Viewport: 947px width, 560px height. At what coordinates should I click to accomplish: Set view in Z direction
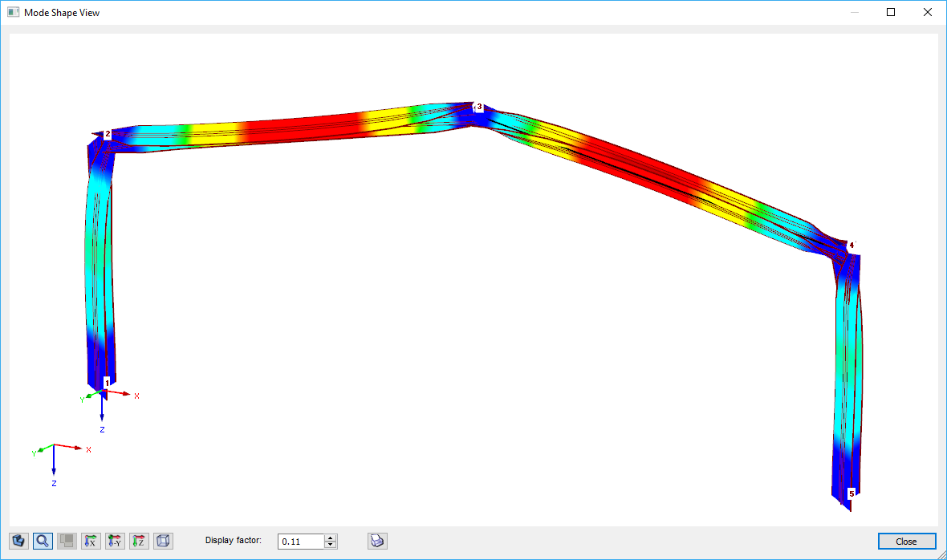pyautogui.click(x=139, y=541)
